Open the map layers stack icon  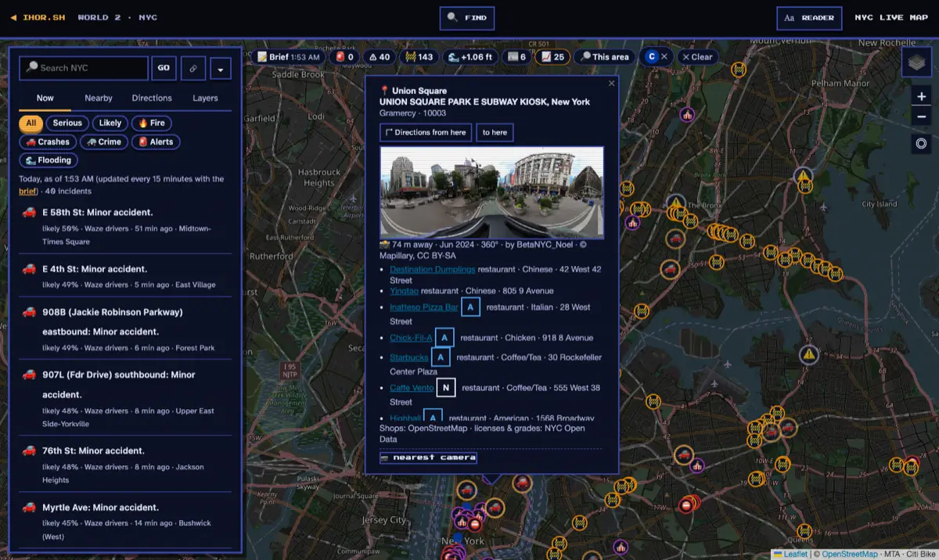click(916, 63)
